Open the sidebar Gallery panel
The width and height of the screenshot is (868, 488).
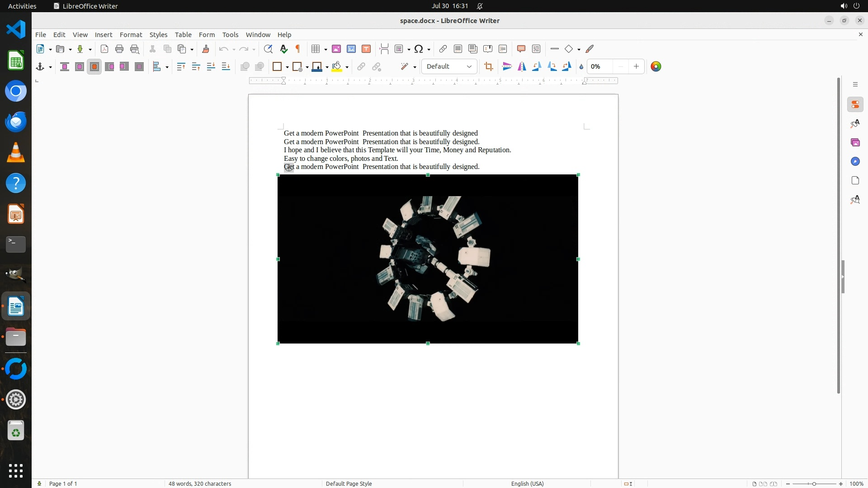tap(855, 143)
